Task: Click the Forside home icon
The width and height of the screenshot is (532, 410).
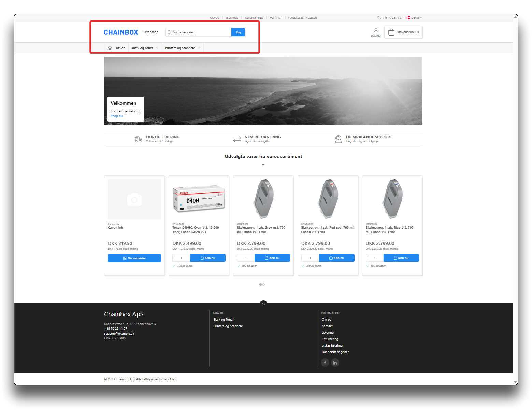Action: tap(110, 48)
